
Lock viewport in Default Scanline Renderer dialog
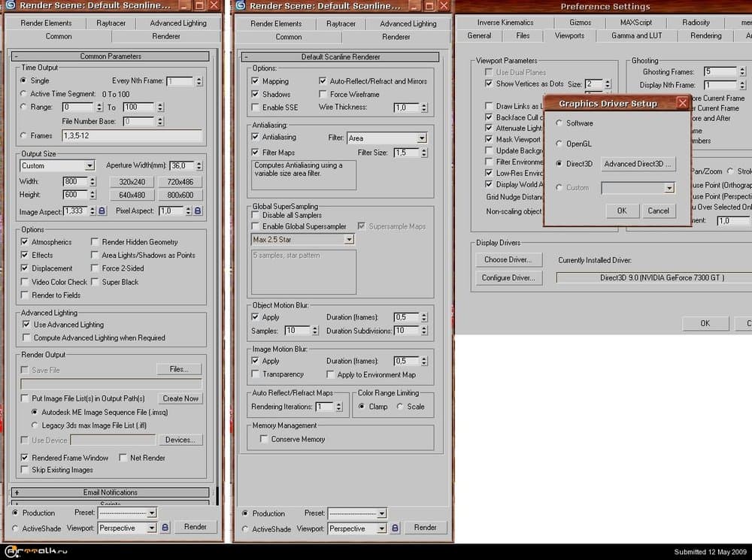pyautogui.click(x=396, y=528)
